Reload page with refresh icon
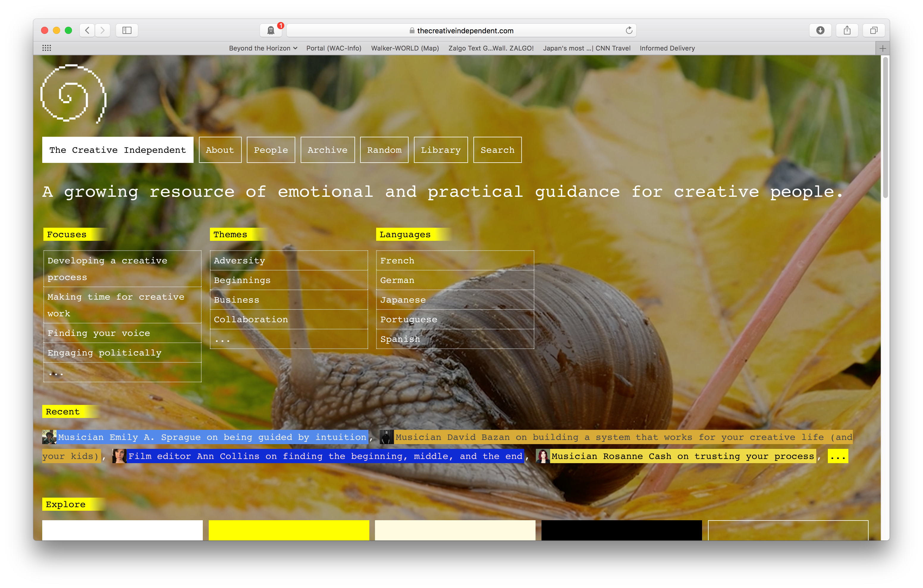 coord(629,30)
